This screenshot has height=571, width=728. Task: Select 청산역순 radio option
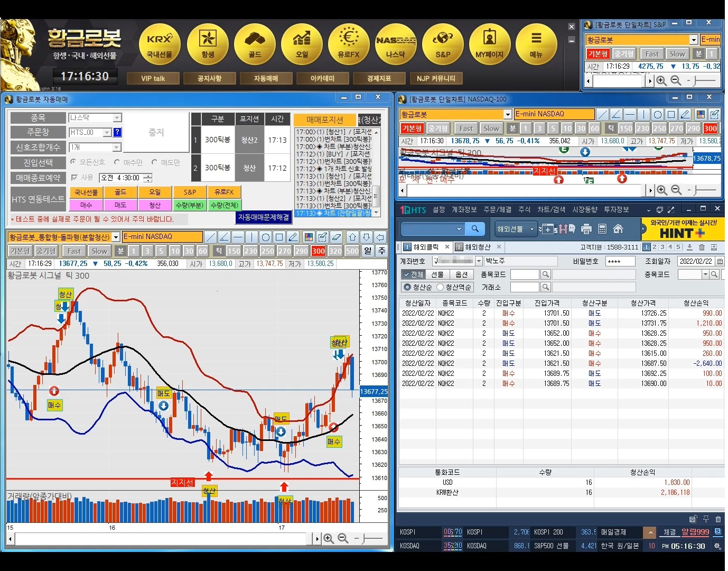tap(440, 287)
